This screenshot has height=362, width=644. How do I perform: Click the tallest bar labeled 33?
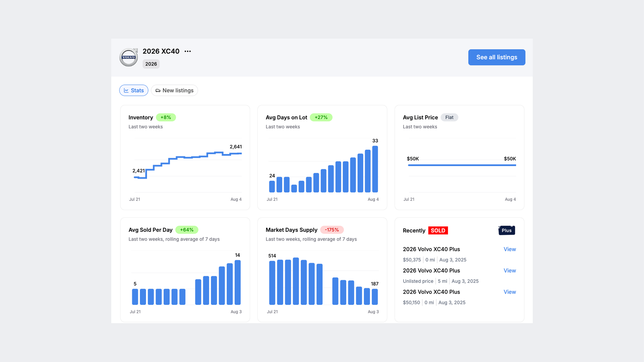tap(375, 169)
